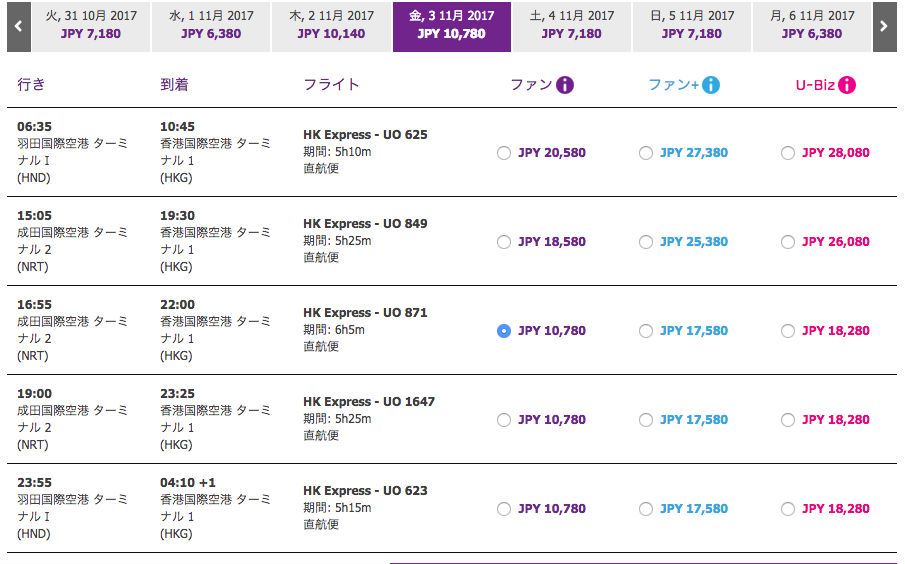905x564 pixels.
Task: Choose U-Biz JPY 18,280 for UO 871
Action: [x=788, y=331]
